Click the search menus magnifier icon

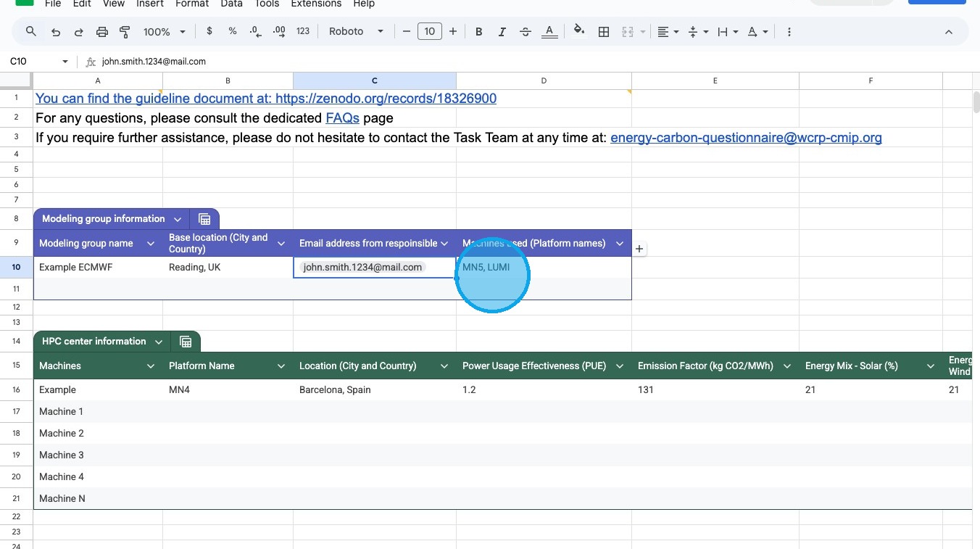[x=30, y=32]
